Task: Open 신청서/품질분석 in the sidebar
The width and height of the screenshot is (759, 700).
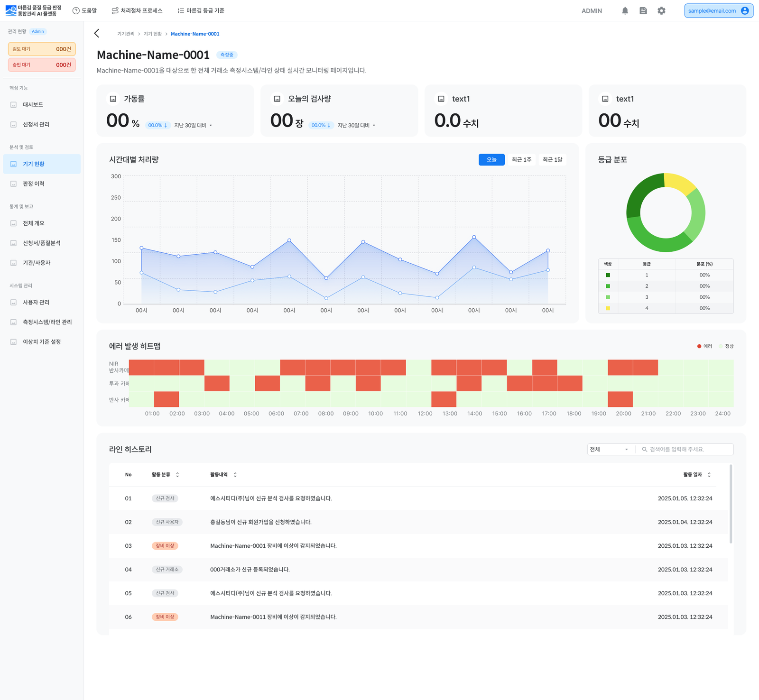Action: coord(42,243)
